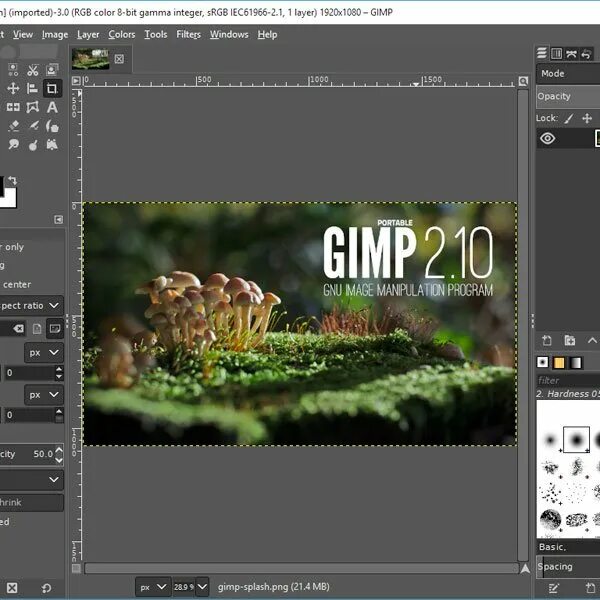Open the Help menu
This screenshot has width=600, height=600.
pos(267,34)
